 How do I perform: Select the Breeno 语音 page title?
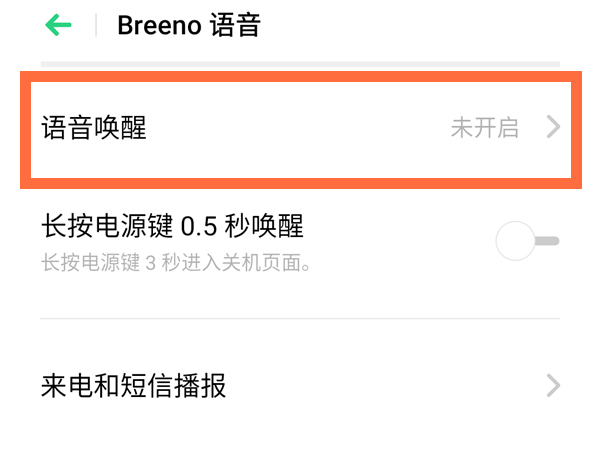click(x=189, y=25)
